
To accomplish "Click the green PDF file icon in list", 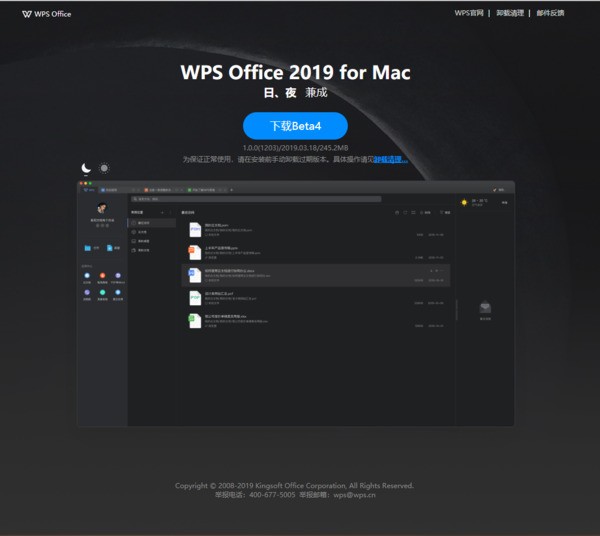I will (x=195, y=298).
